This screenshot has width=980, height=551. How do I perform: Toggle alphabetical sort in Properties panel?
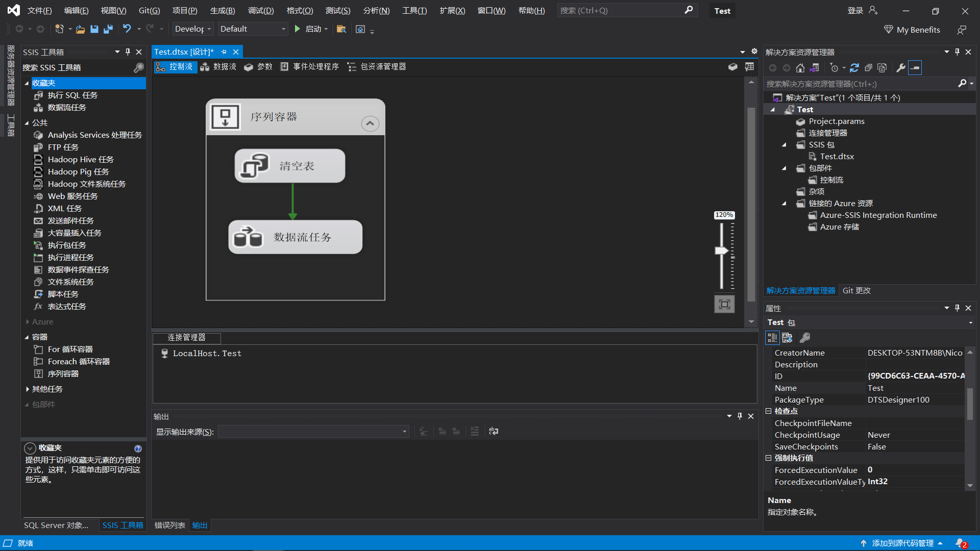point(787,338)
